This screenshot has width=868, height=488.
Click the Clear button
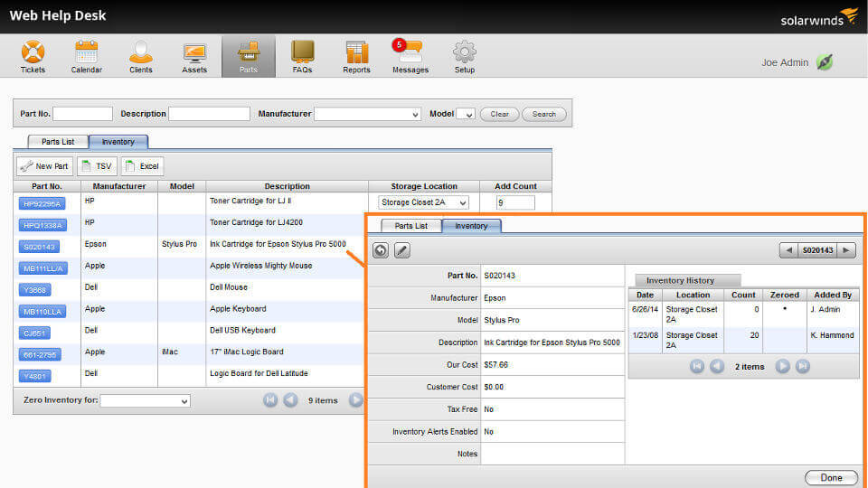[x=499, y=114]
